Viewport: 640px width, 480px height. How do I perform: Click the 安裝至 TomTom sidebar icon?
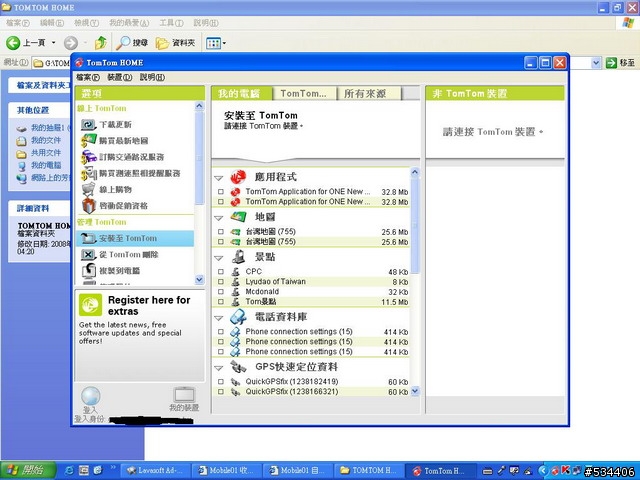(88, 238)
